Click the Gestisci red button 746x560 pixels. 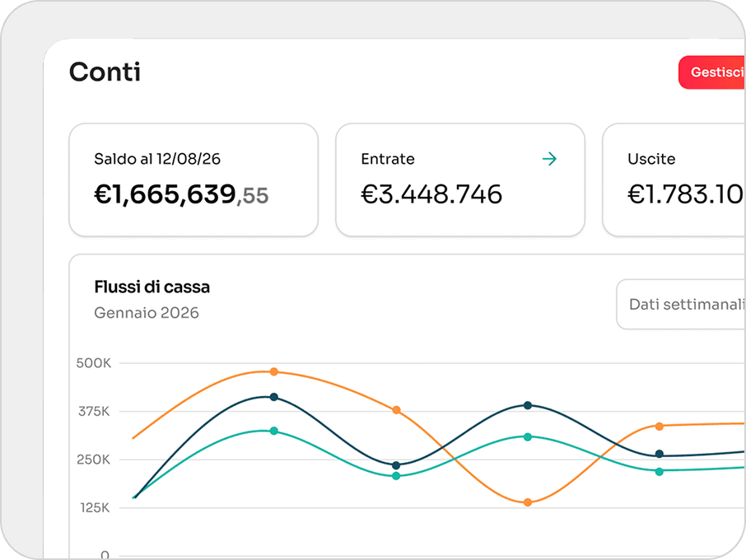[x=711, y=72]
